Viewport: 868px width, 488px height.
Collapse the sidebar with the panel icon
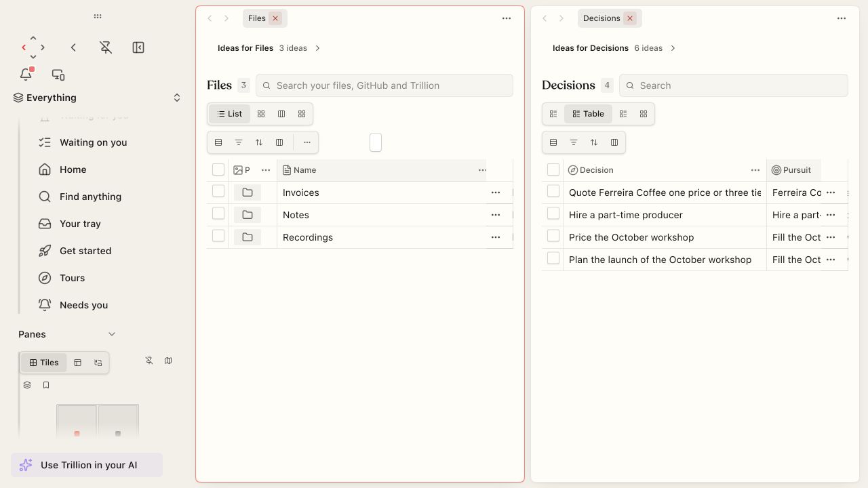pos(138,47)
